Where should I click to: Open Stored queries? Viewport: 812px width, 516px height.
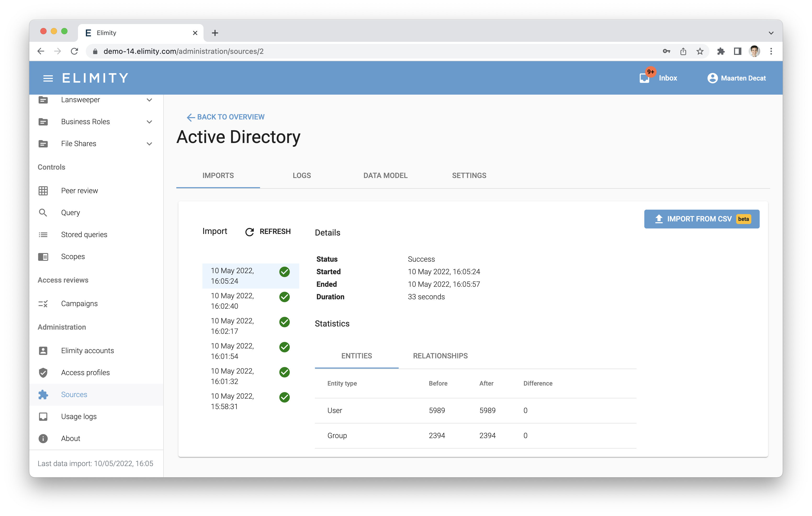(x=84, y=234)
